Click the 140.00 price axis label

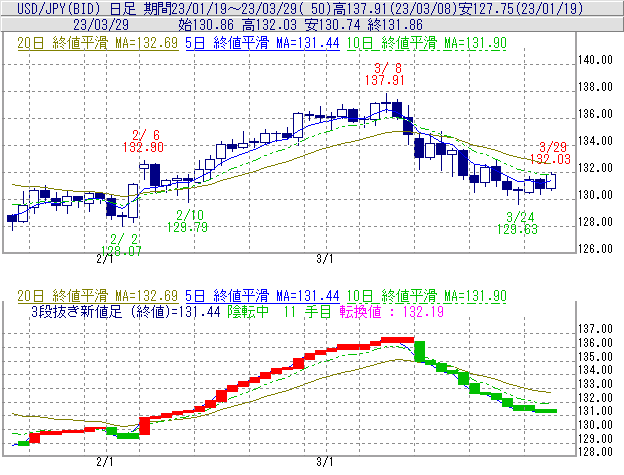point(595,60)
